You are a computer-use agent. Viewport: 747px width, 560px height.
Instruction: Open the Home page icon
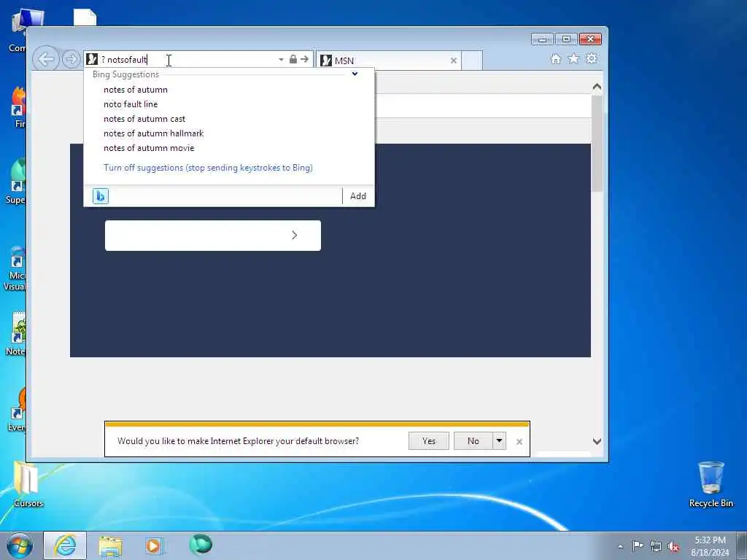coord(555,58)
